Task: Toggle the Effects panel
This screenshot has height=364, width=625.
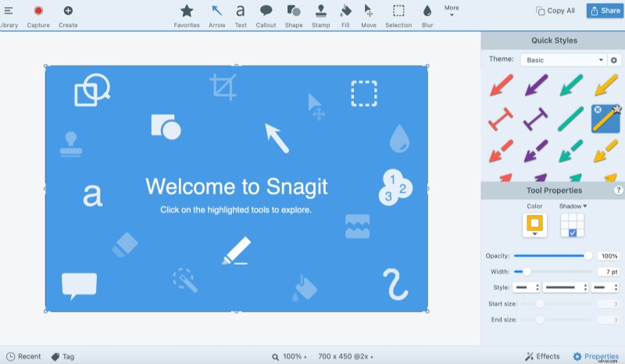Action: pos(541,356)
